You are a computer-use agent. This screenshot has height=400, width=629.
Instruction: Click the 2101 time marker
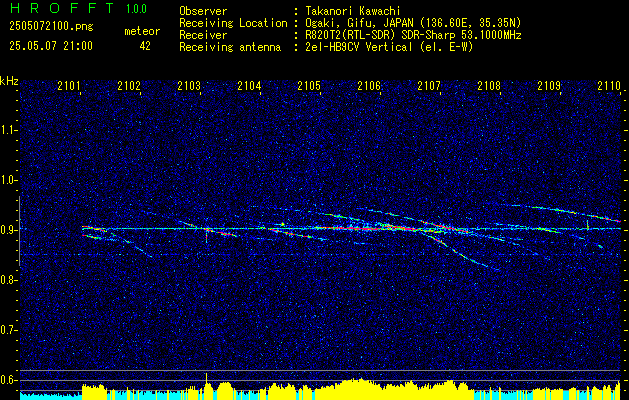69,85
